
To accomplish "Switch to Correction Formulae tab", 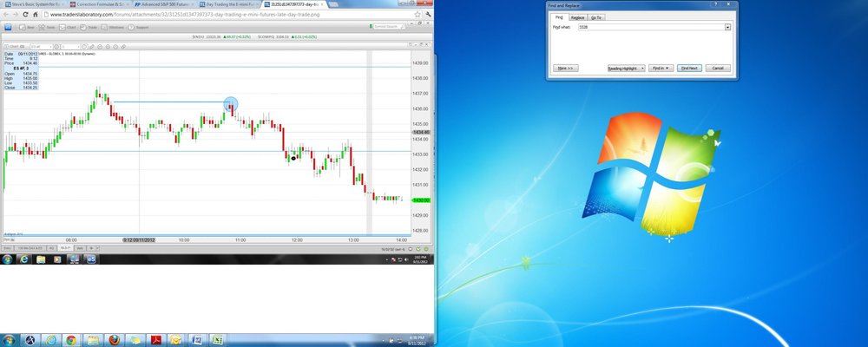I will [99, 3].
